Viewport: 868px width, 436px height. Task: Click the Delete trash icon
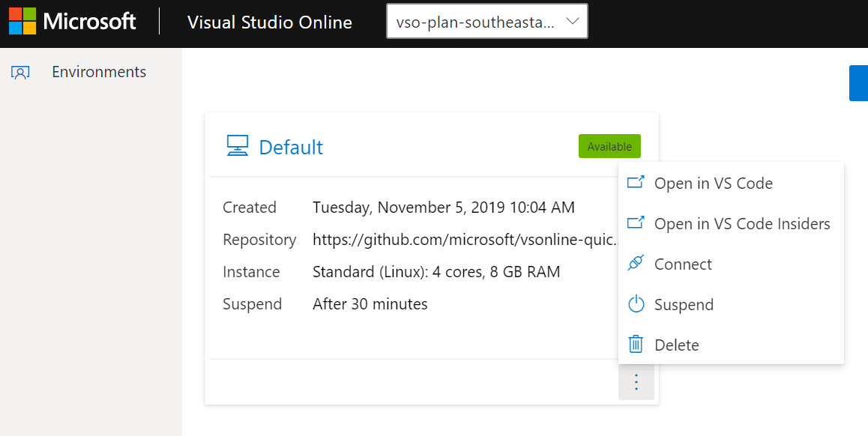point(636,344)
